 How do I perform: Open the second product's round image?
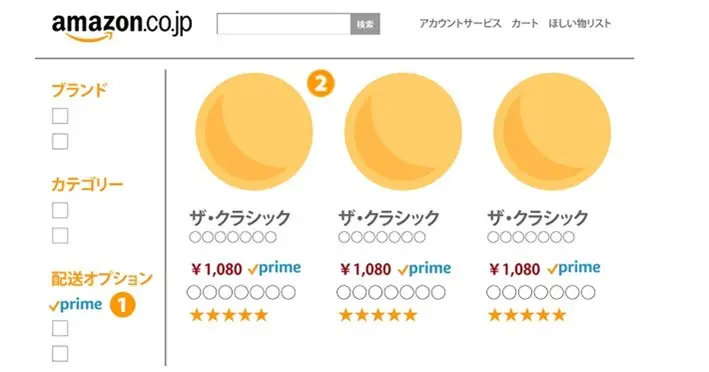point(403,132)
